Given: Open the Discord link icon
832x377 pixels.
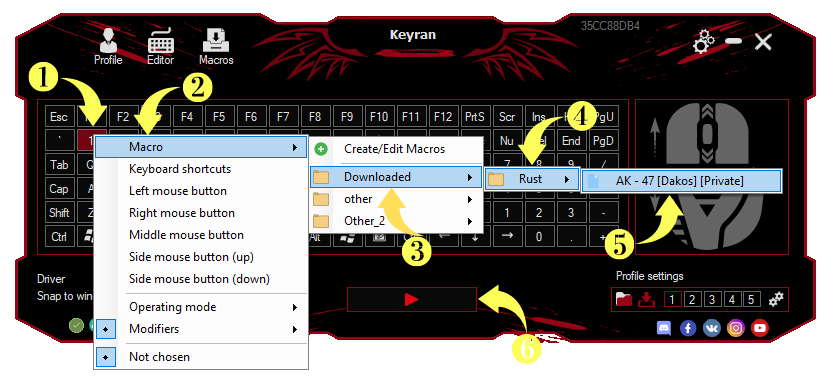Looking at the screenshot, I should tap(664, 328).
